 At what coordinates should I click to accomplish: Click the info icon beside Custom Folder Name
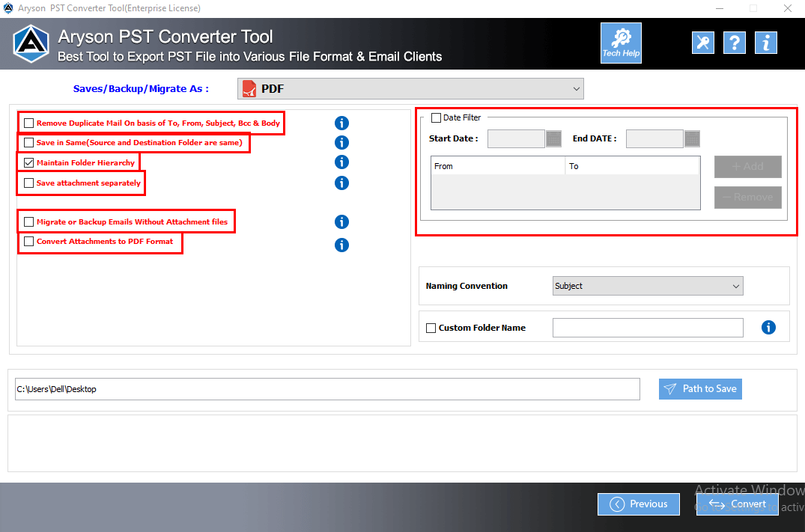[768, 327]
